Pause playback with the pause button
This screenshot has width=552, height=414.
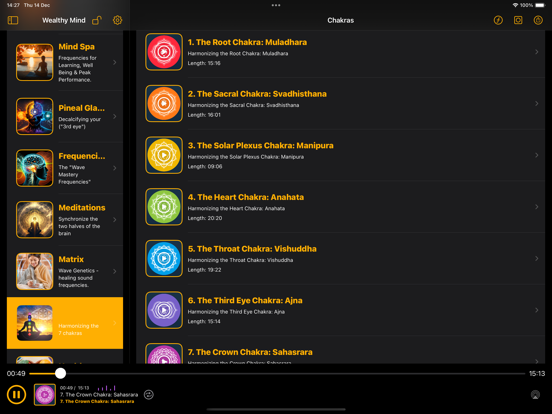(16, 394)
